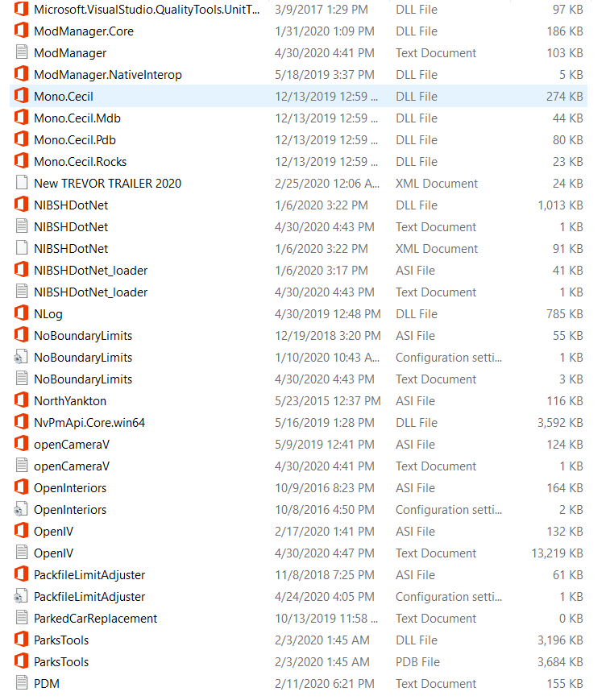The height and width of the screenshot is (700, 610).
Task: Click the ModManager.NativeInterop file icon
Action: (21, 74)
